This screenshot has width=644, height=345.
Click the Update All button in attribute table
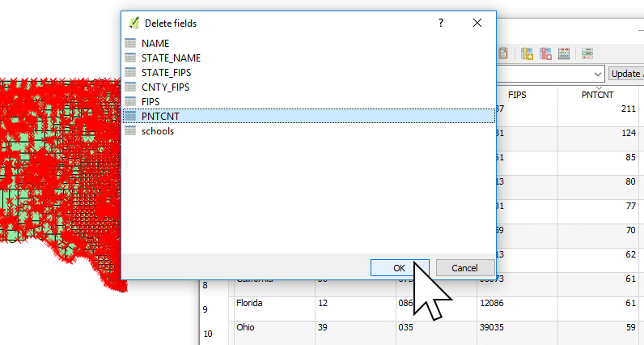pyautogui.click(x=626, y=74)
